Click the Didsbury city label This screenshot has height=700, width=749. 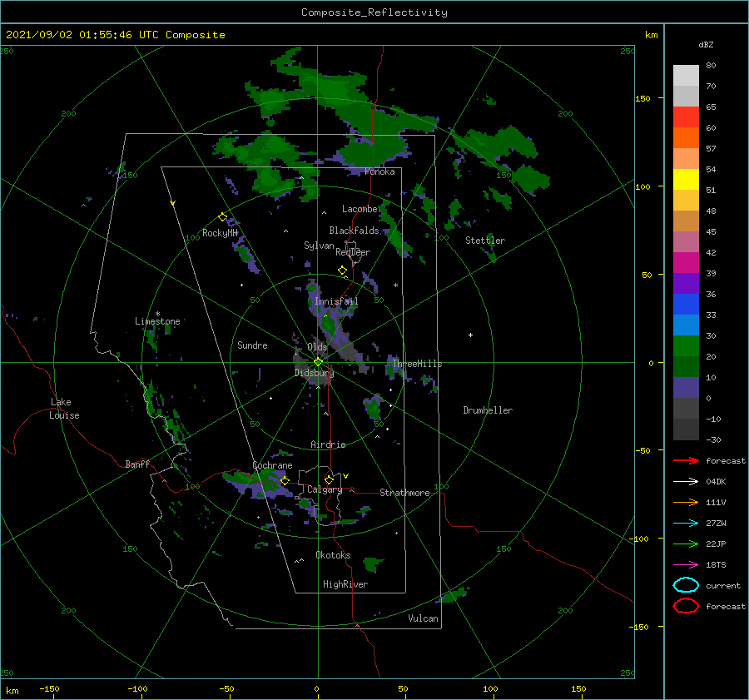point(314,373)
